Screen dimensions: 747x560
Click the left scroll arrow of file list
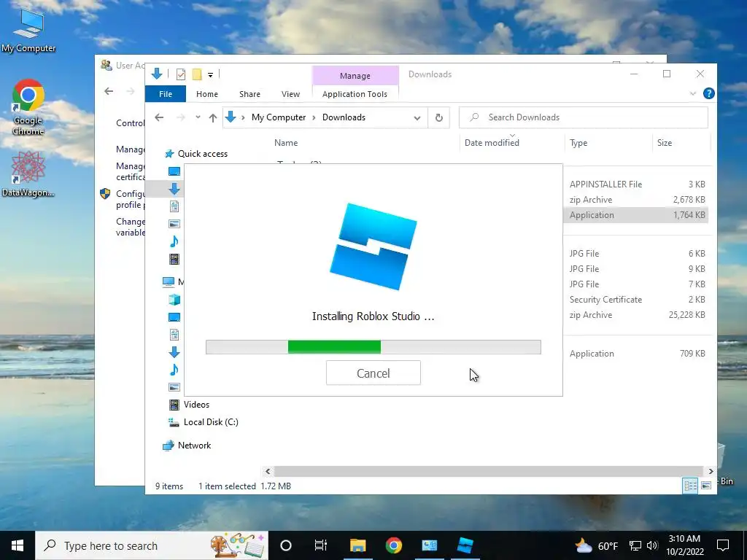pyautogui.click(x=268, y=471)
